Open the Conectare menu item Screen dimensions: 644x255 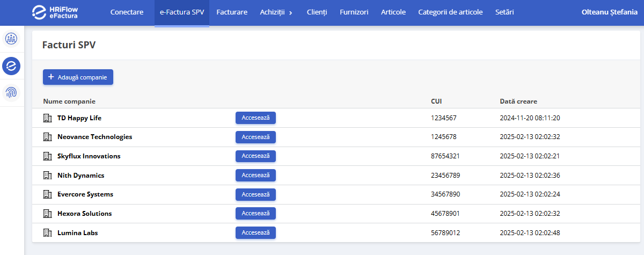127,12
